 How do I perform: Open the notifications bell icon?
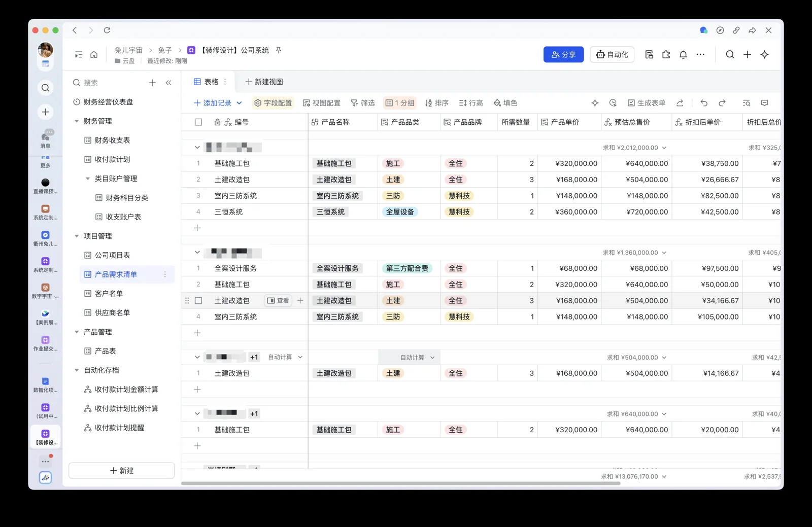[683, 55]
